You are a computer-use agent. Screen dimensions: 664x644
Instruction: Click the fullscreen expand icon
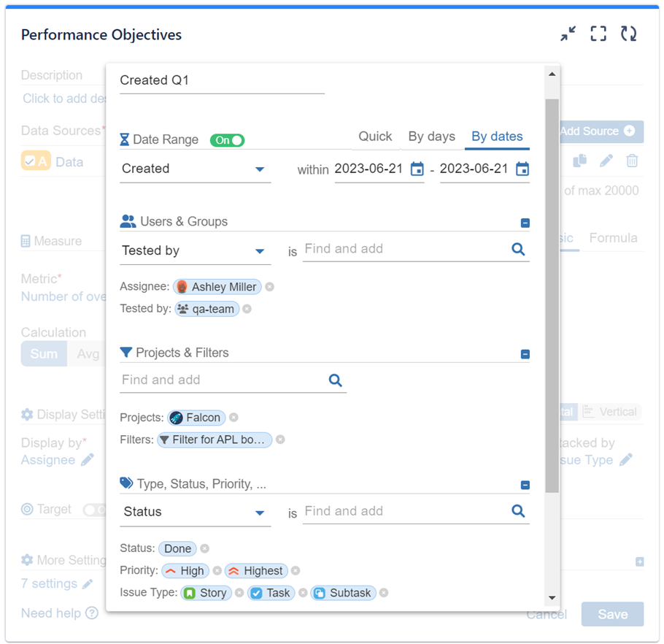(x=598, y=34)
